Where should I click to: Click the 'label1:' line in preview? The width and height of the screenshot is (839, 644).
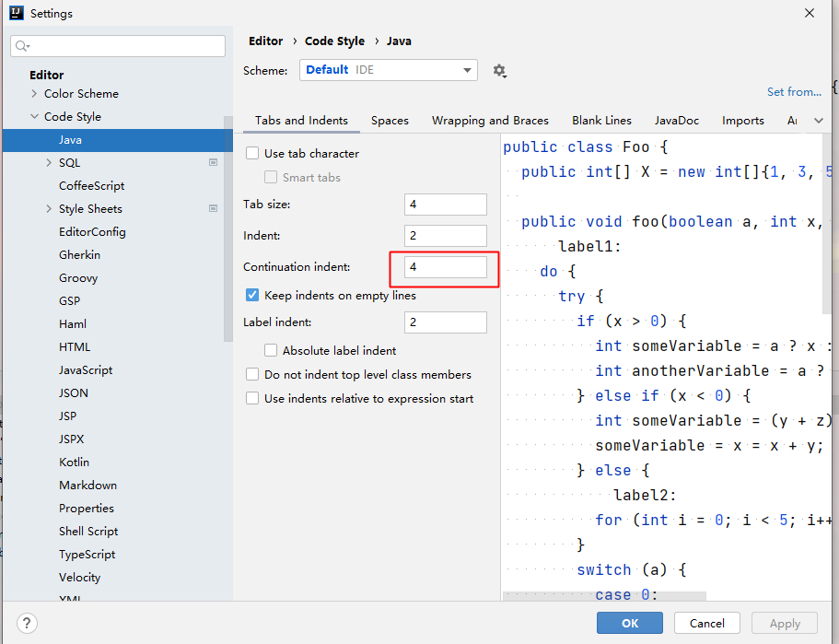click(589, 246)
